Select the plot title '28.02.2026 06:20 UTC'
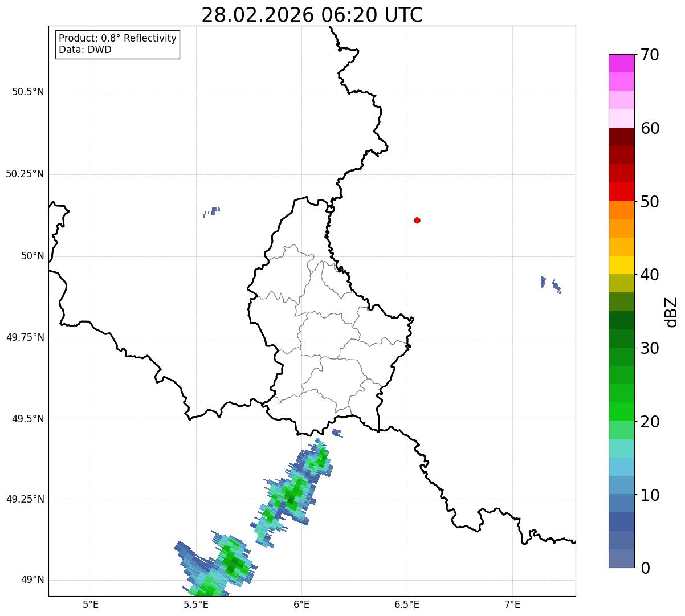 tap(312, 15)
